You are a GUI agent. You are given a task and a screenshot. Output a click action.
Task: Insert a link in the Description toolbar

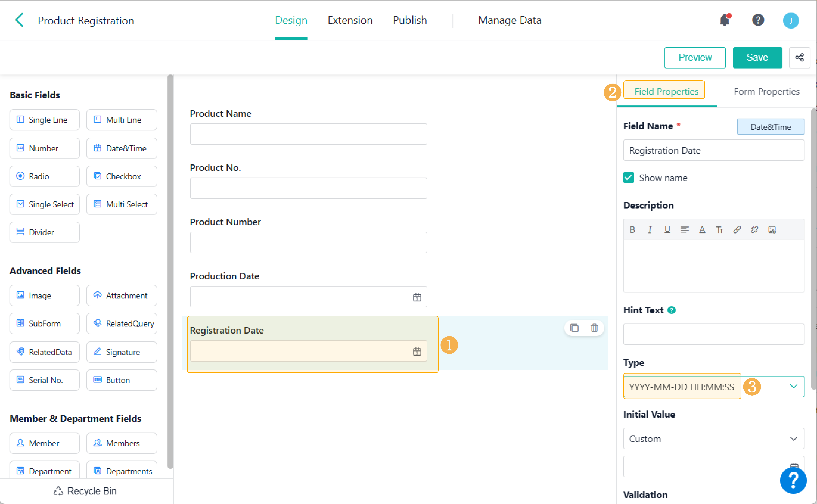(x=737, y=230)
